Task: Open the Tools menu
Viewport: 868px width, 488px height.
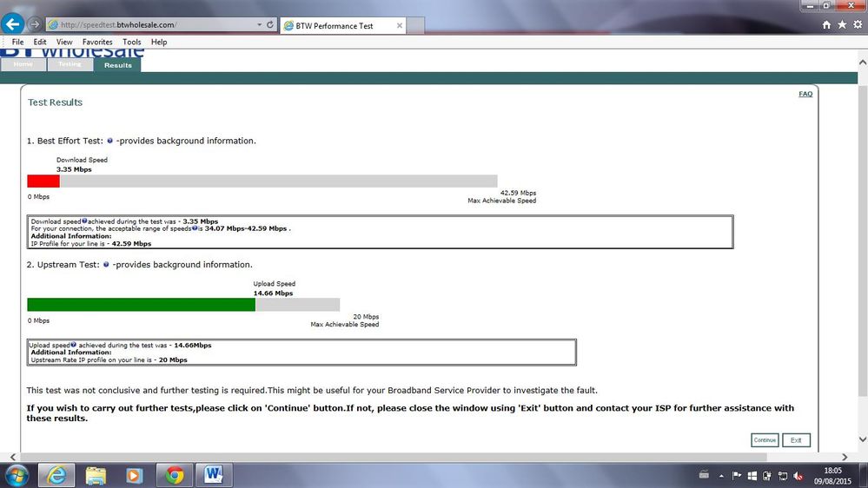Action: tap(132, 42)
